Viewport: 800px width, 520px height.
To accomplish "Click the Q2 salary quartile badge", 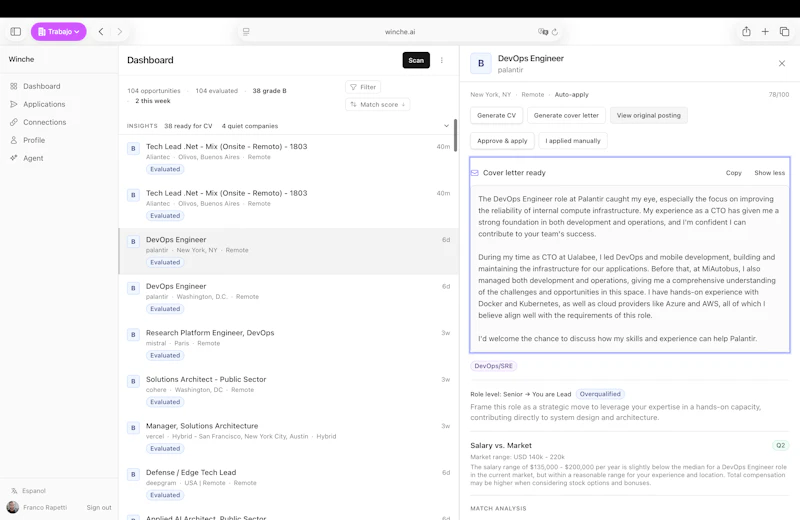I will tap(781, 445).
